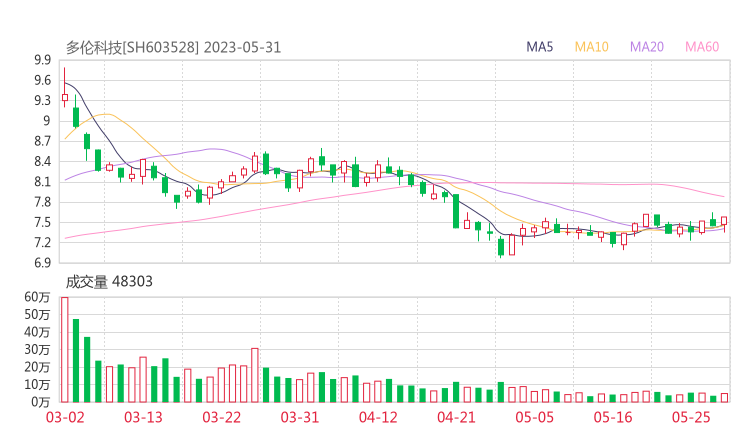The image size is (740, 440).
Task: Select the 9.9 price axis value
Action: pos(42,60)
